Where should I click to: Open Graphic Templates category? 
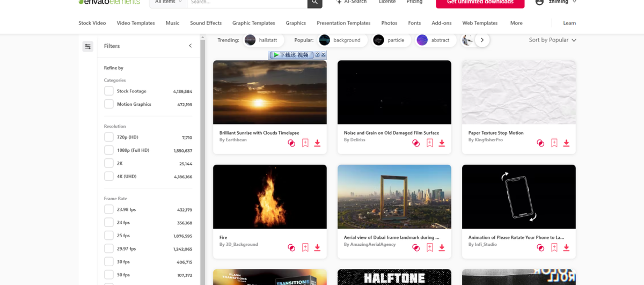(x=253, y=23)
